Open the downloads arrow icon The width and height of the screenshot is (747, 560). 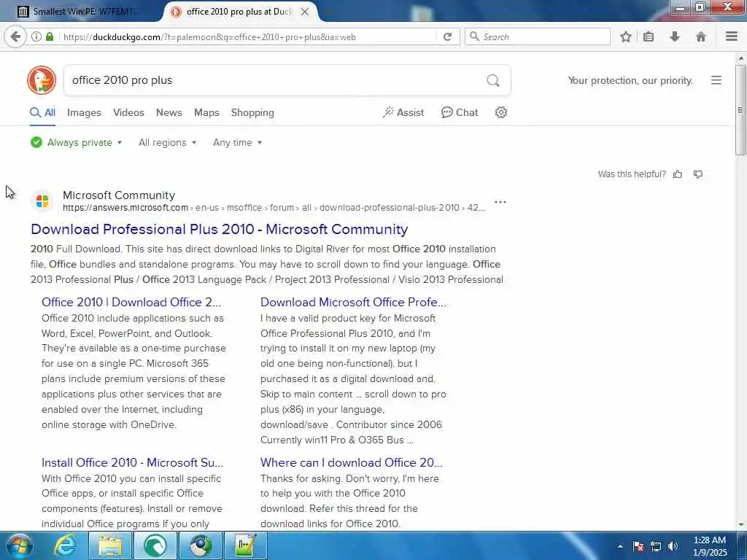tap(675, 36)
